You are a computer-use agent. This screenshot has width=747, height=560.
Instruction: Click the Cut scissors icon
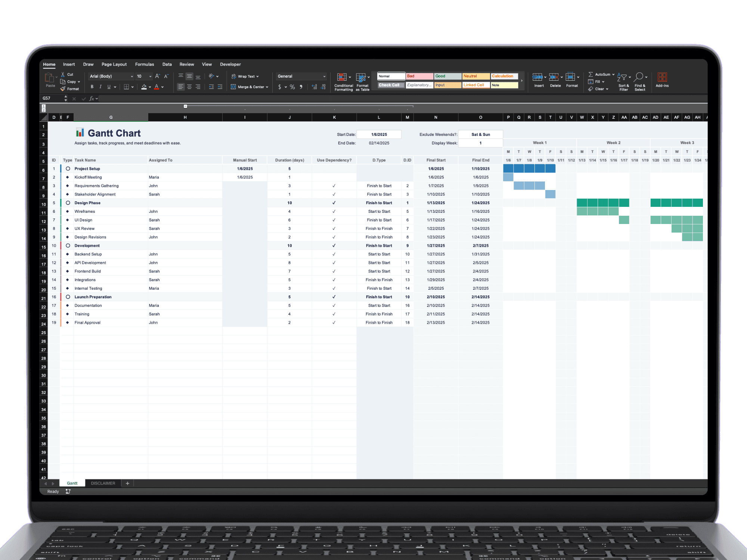(63, 75)
